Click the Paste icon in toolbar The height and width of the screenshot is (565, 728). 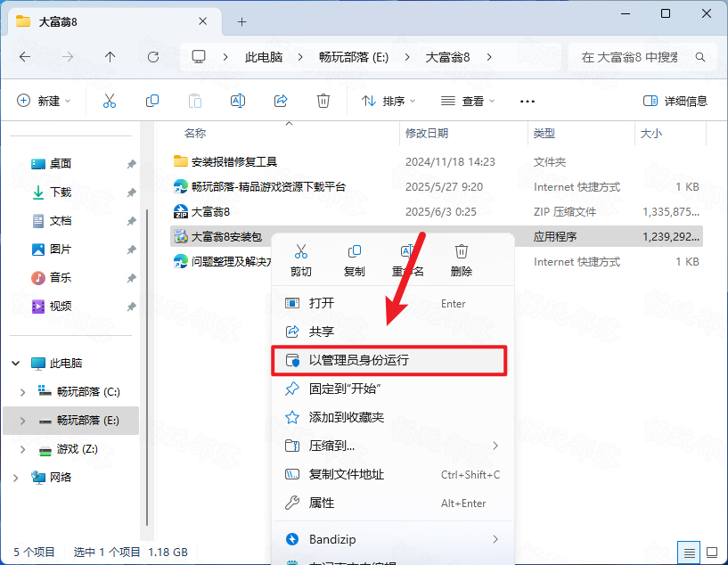pos(195,101)
